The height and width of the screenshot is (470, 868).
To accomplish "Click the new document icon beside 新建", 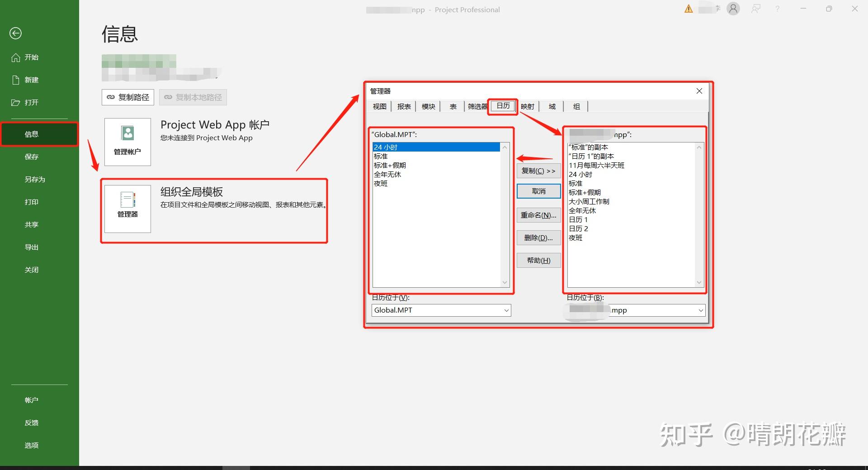I will (16, 80).
